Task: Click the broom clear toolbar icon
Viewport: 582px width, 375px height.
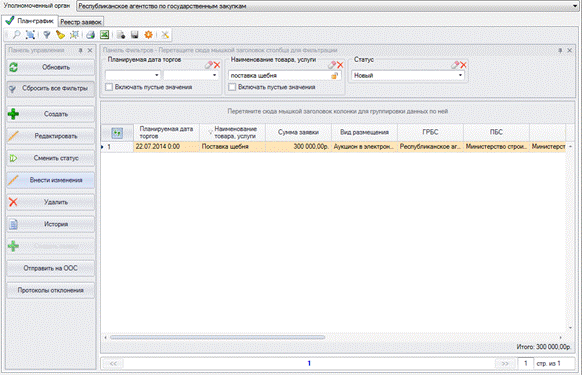Action: [x=60, y=35]
